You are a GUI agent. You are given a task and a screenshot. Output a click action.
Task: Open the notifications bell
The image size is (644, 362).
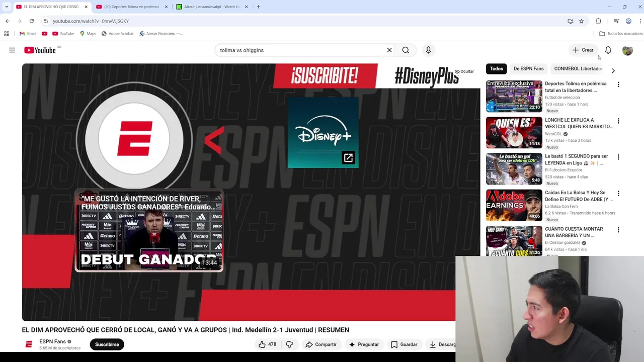click(x=608, y=50)
